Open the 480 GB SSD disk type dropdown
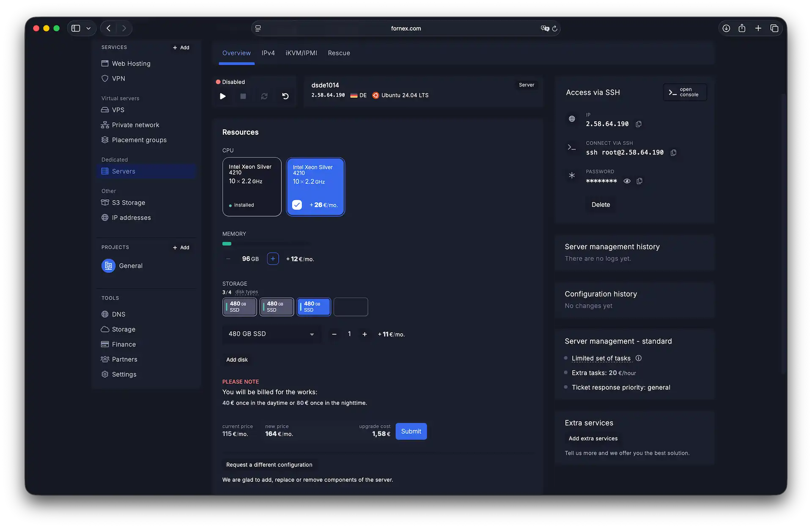812x528 pixels. (x=272, y=334)
